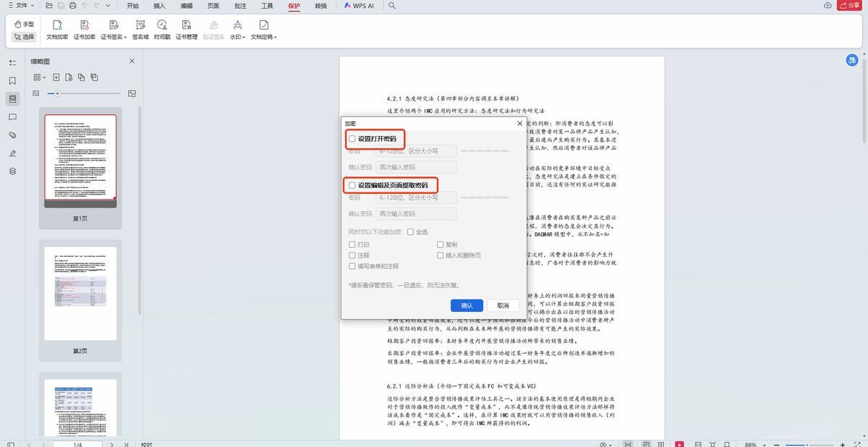This screenshot has height=447, width=868.
Task: Select the 签名域 signature field tool
Action: click(140, 29)
